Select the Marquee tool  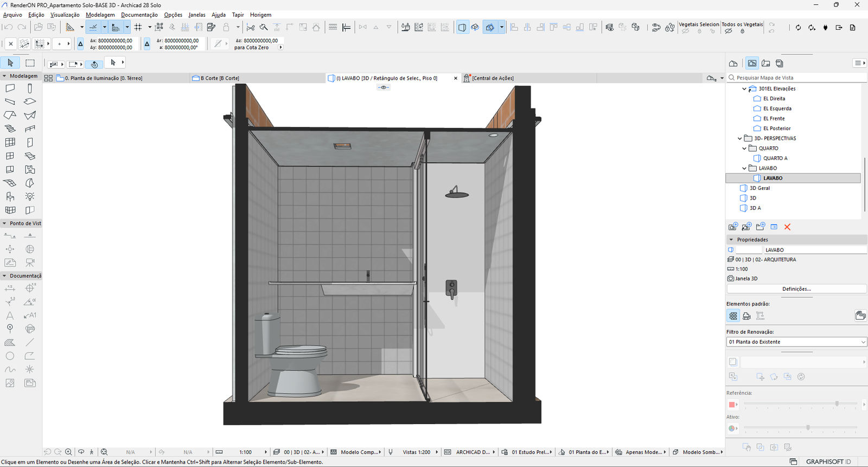(30, 63)
